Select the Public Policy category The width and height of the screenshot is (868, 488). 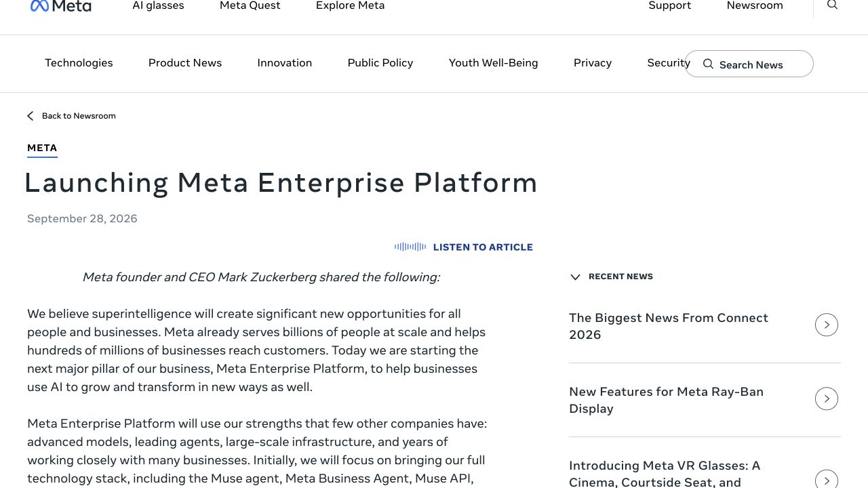tap(380, 63)
